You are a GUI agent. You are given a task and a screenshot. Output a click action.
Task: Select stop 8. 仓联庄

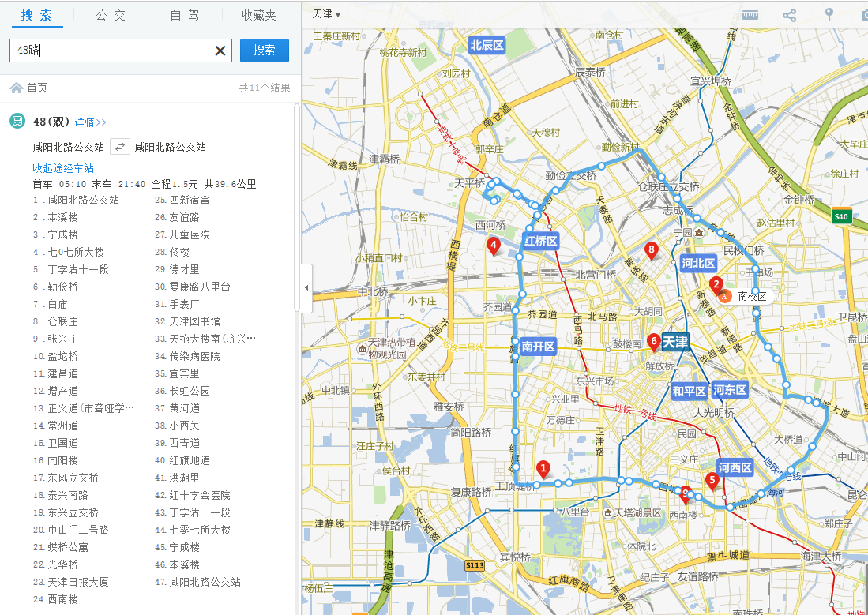pos(55,321)
